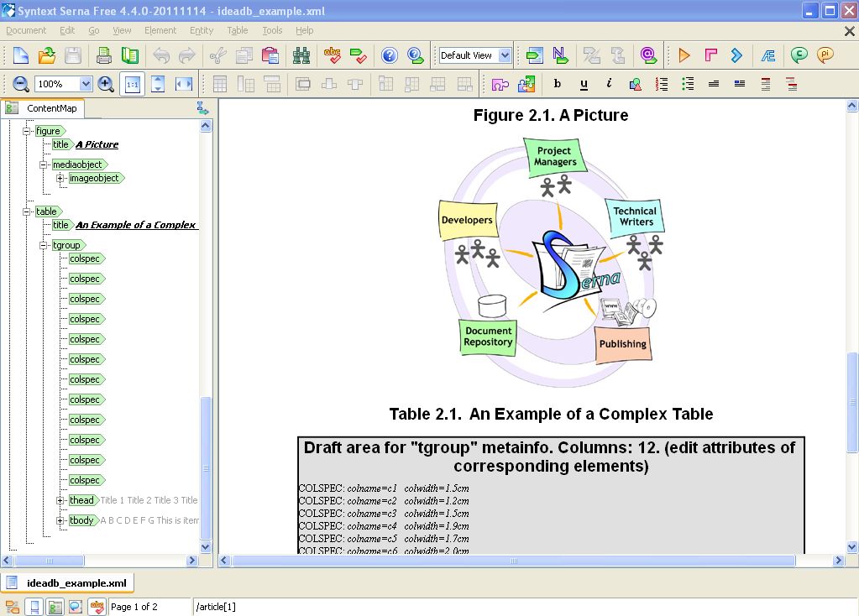The width and height of the screenshot is (859, 616).
Task: Expand the imageobject tree node
Action: (x=60, y=178)
